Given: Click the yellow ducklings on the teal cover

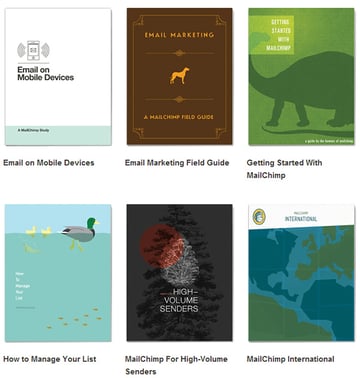Looking at the screenshot, I should (39, 231).
